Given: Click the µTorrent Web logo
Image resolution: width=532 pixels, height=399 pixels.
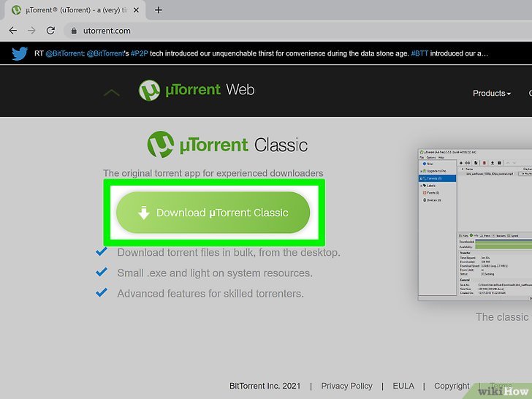Looking at the screenshot, I should tap(197, 91).
